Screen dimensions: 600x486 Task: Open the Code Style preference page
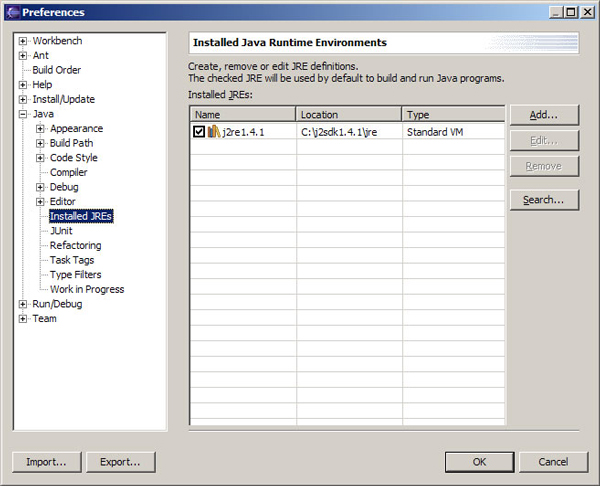(74, 158)
